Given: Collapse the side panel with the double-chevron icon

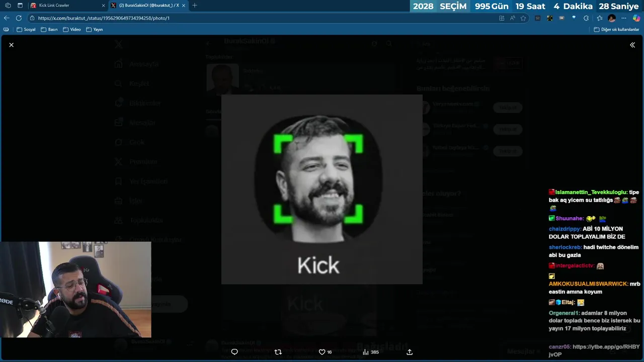Looking at the screenshot, I should (632, 45).
